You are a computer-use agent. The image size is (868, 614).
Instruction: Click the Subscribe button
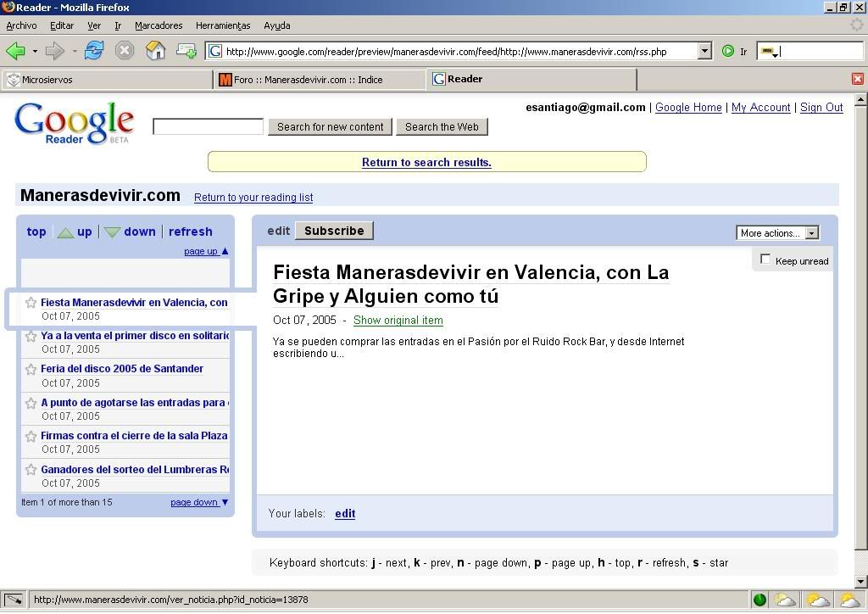[x=334, y=231]
